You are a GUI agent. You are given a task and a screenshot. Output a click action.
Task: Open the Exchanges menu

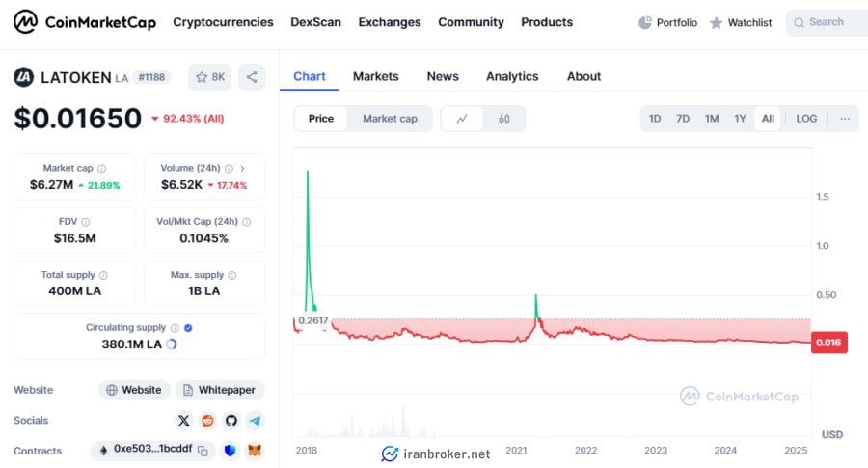[390, 22]
